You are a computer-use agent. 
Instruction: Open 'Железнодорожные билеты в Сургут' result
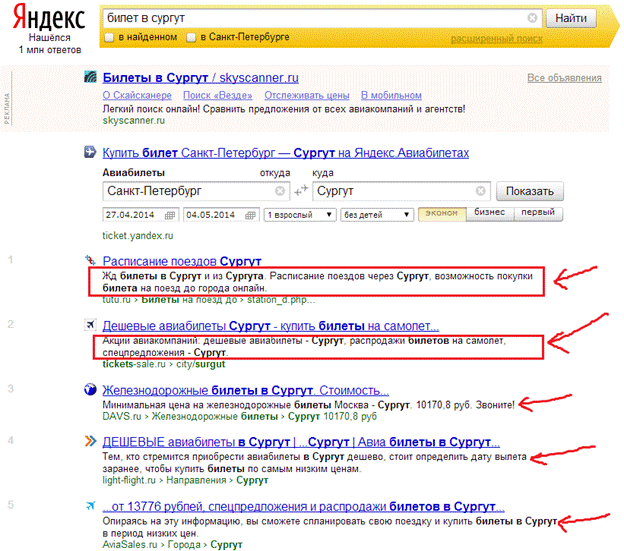(246, 390)
